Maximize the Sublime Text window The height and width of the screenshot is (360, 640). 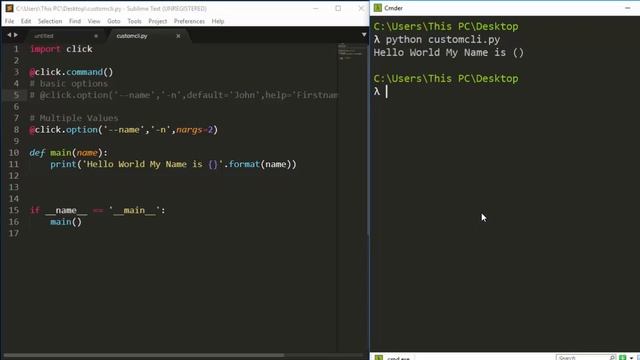point(338,8)
